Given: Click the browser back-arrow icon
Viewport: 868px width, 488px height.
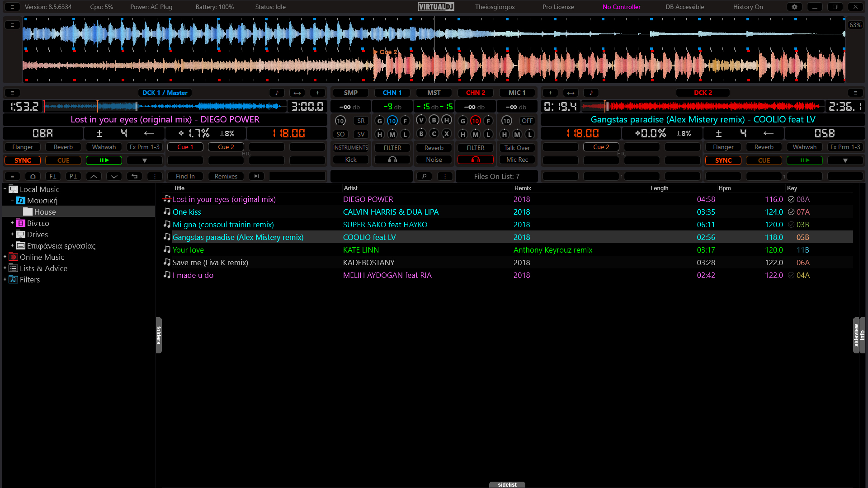Looking at the screenshot, I should tap(134, 176).
